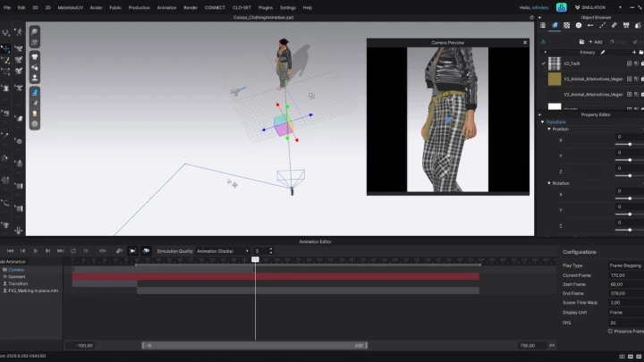Click the save fabric icon left of Add
The width and height of the screenshot is (644, 362).
(581, 42)
